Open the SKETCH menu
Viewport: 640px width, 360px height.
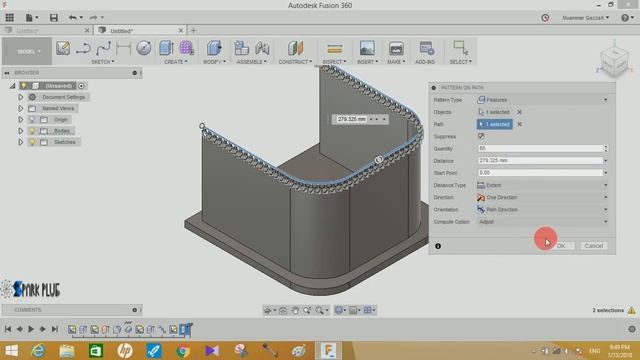pyautogui.click(x=102, y=62)
